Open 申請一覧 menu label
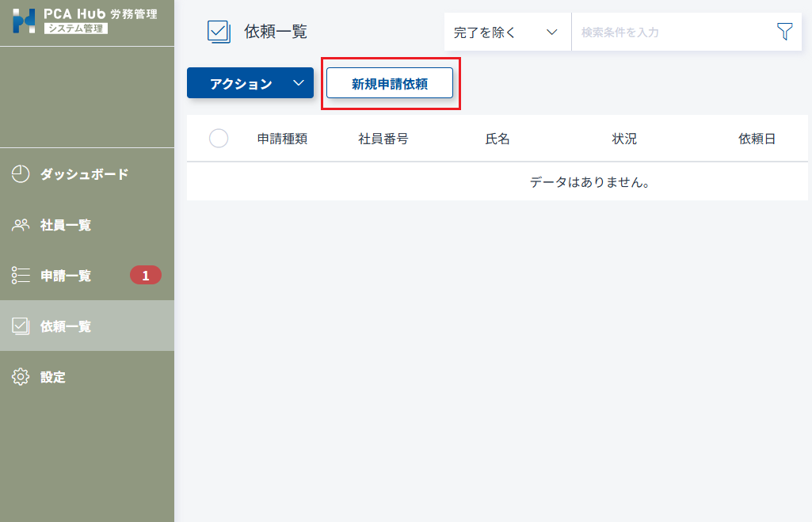This screenshot has height=522, width=812. (x=66, y=276)
